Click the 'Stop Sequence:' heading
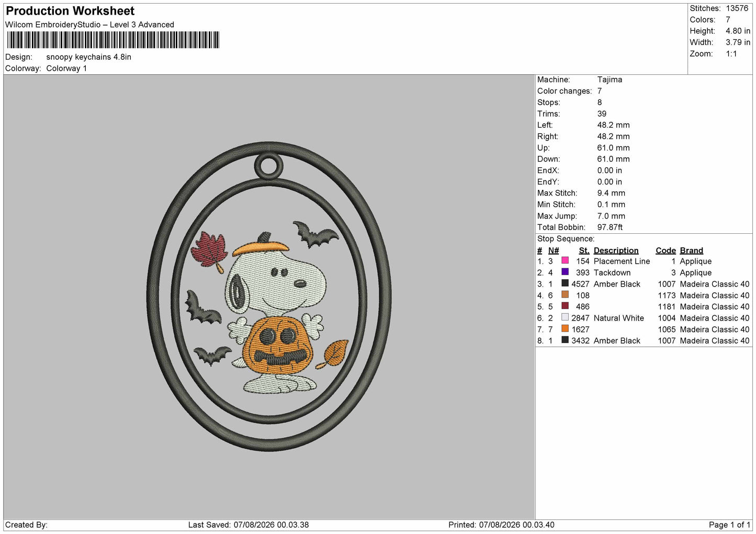The height and width of the screenshot is (534, 756). pyautogui.click(x=566, y=239)
